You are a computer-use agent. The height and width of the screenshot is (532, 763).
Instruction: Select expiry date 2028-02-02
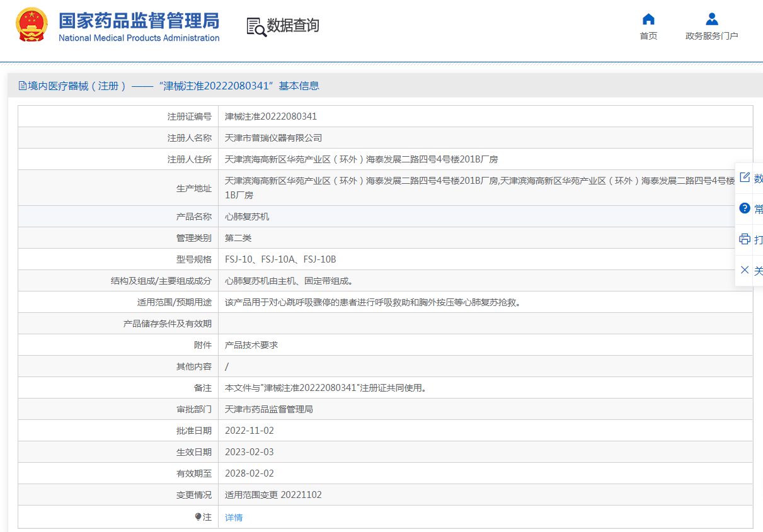click(x=250, y=473)
